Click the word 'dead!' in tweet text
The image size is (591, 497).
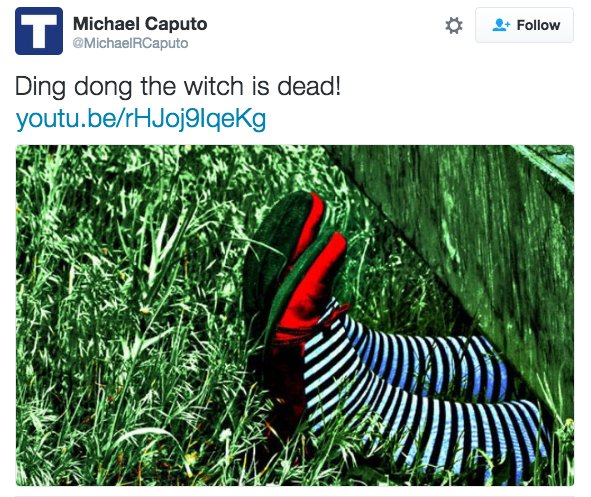309,86
